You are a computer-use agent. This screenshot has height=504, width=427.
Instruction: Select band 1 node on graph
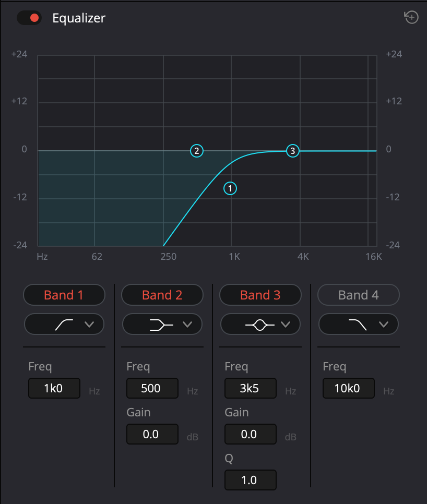pos(230,188)
